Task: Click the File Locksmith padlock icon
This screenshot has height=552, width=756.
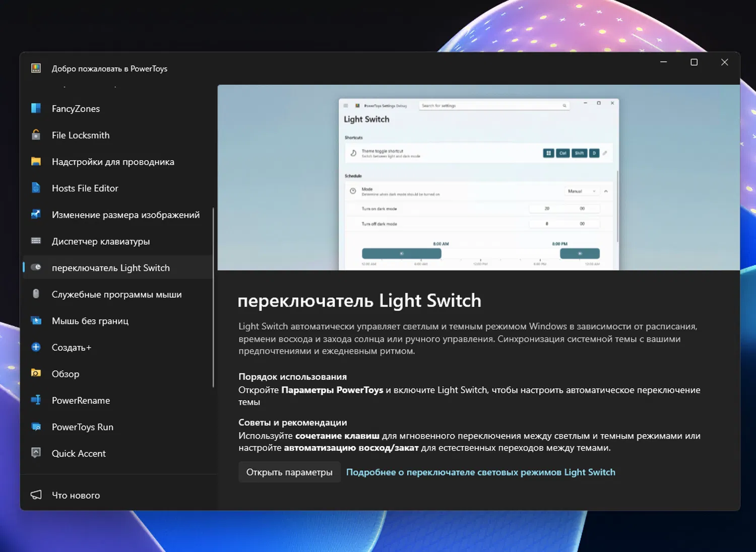Action: tap(36, 135)
